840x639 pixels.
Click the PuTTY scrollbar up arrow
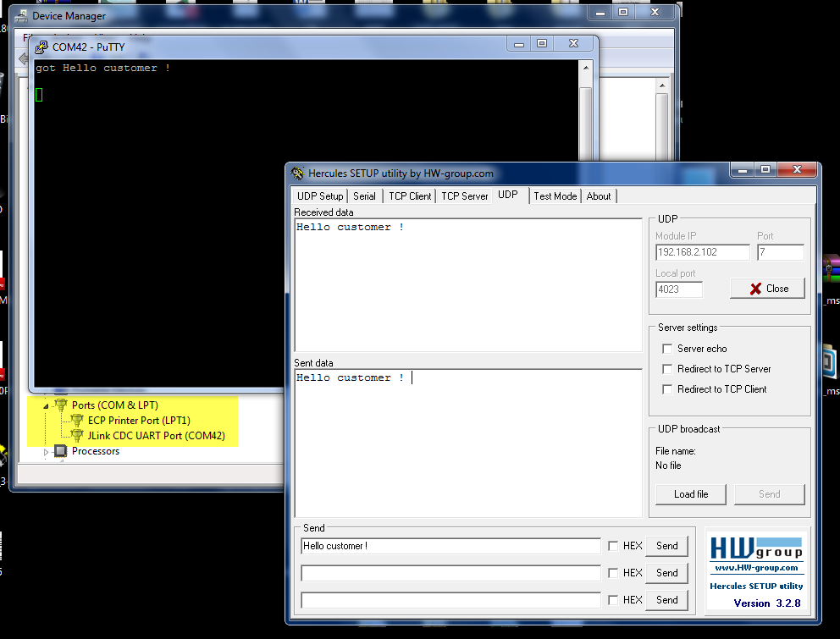click(x=585, y=68)
